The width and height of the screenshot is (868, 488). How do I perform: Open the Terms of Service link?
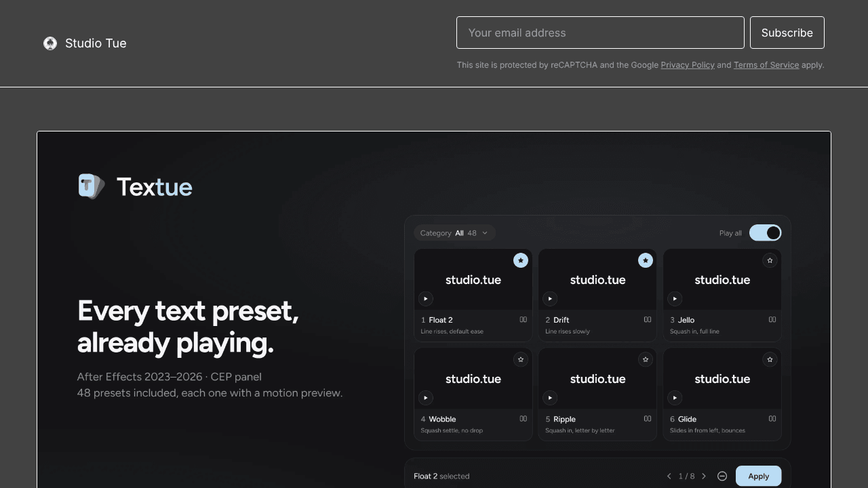pos(766,65)
